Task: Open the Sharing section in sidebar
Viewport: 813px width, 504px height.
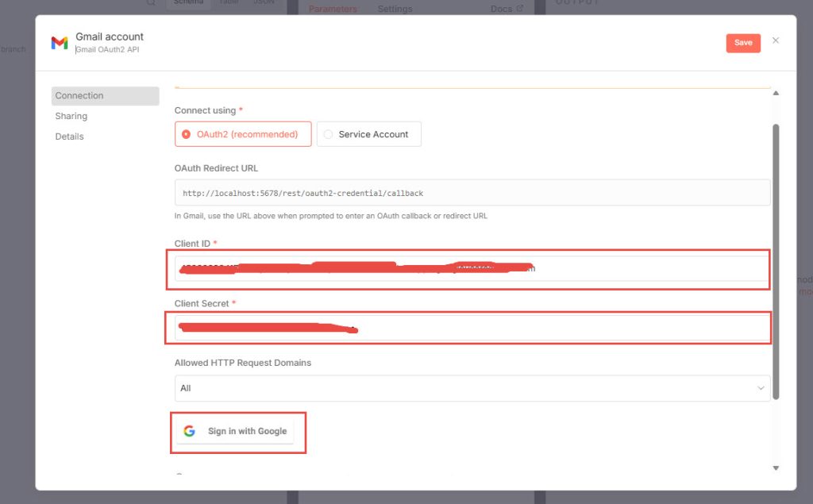Action: click(x=71, y=116)
